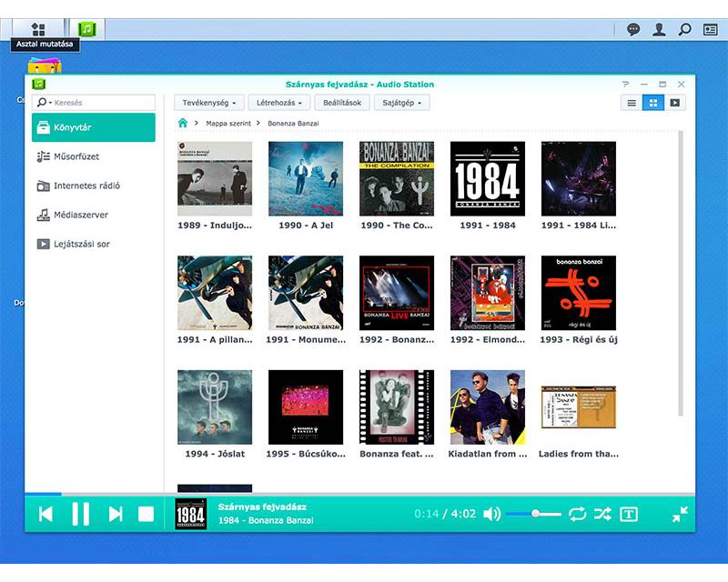Open the Synology main menu grid icon

point(38,29)
